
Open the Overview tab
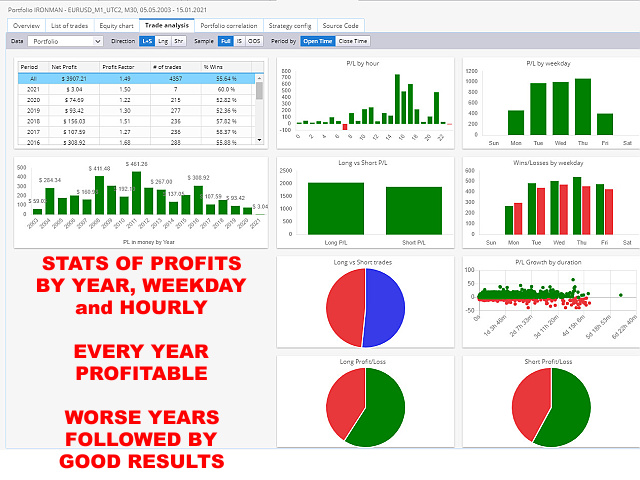(x=27, y=26)
